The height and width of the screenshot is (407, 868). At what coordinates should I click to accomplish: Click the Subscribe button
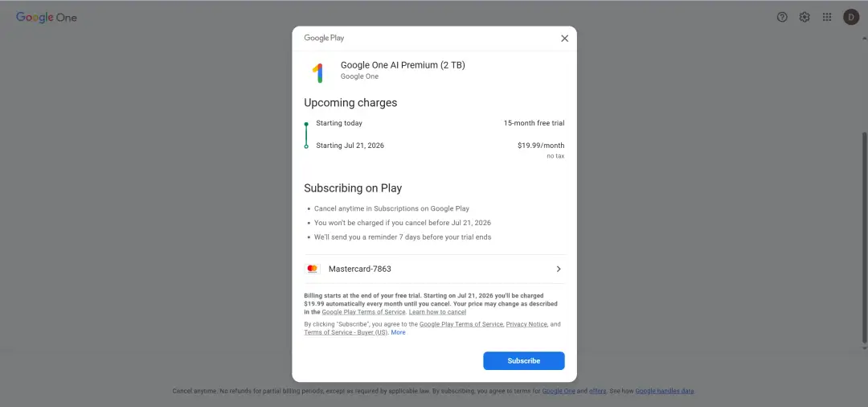point(523,360)
